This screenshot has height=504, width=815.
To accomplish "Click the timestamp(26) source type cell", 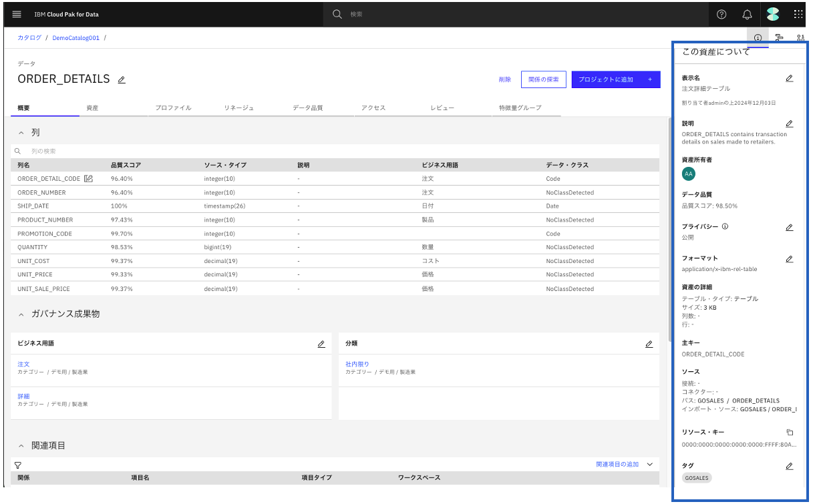I will pos(224,206).
